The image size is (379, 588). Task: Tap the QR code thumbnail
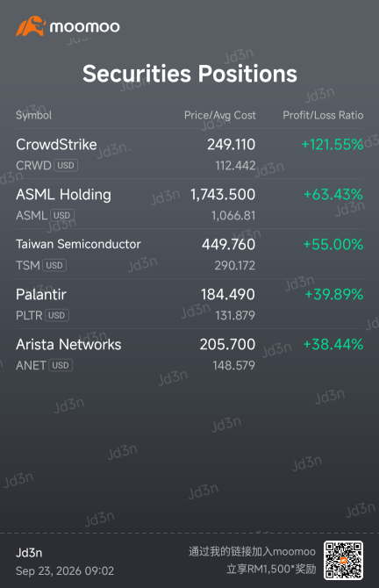(343, 560)
